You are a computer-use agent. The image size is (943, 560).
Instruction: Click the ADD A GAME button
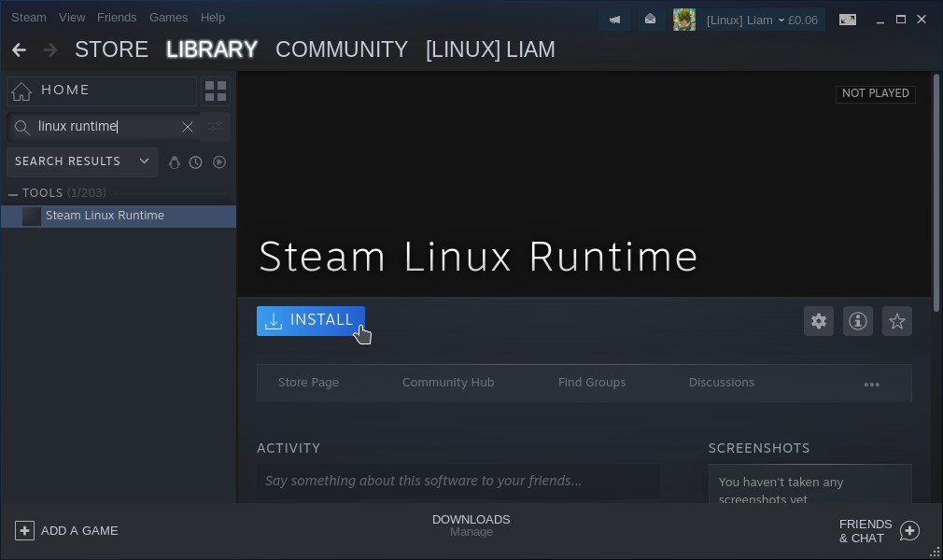coord(66,530)
